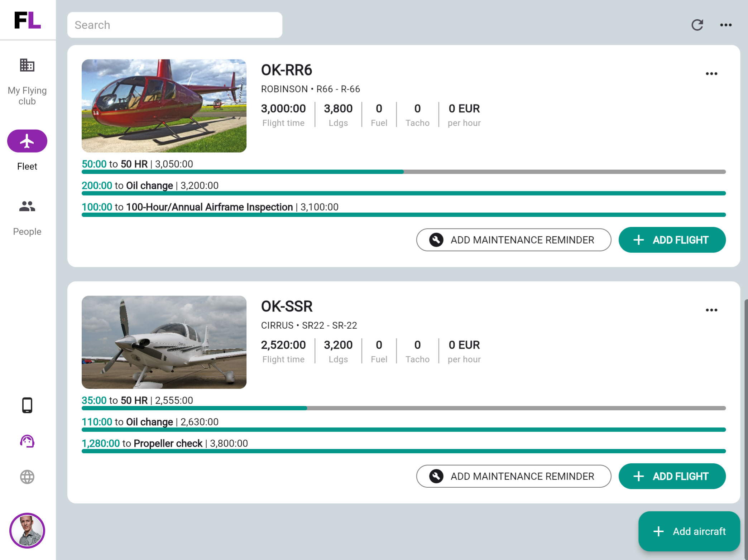This screenshot has width=748, height=560.
Task: Click the wrench maintenance reminder icon for OK-RR6
Action: (x=436, y=240)
